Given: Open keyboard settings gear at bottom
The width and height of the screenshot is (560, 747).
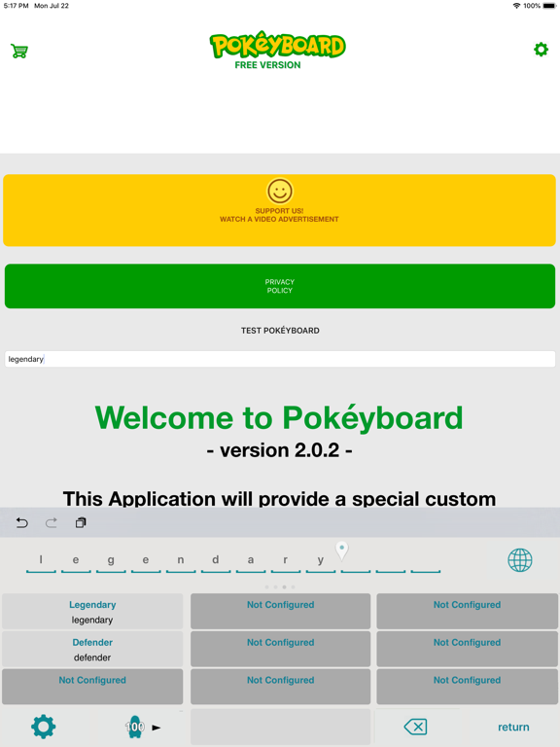Looking at the screenshot, I should (44, 727).
